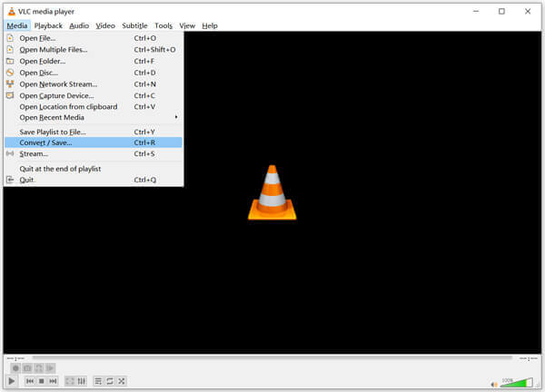Viewport: 545px width, 392px height.
Task: Toggle the playlist view
Action: (x=98, y=381)
